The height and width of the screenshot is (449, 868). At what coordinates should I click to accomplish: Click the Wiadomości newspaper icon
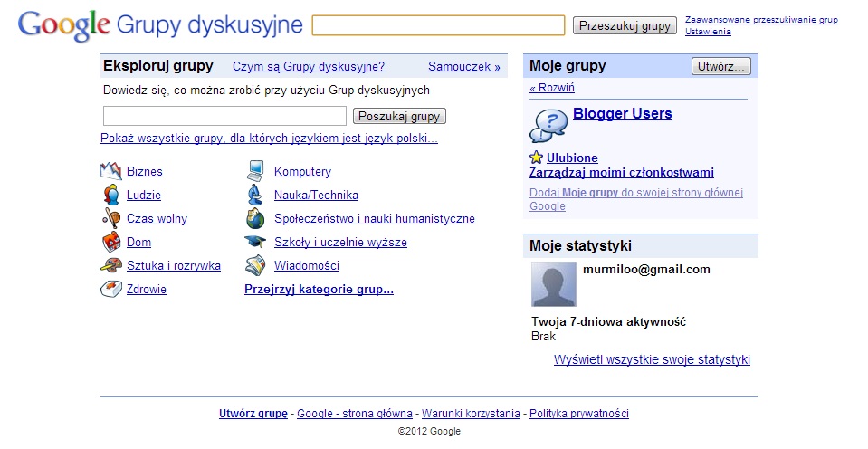coord(255,265)
